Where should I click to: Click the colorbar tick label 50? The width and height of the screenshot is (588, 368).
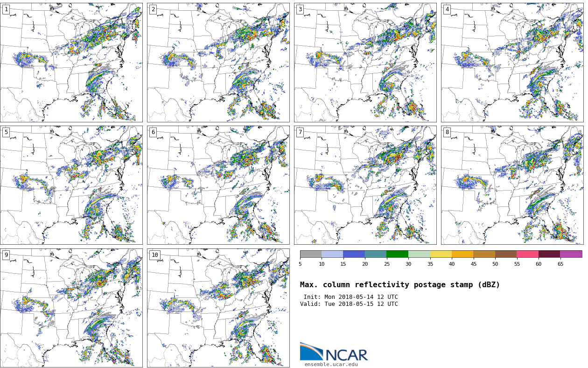495,264
